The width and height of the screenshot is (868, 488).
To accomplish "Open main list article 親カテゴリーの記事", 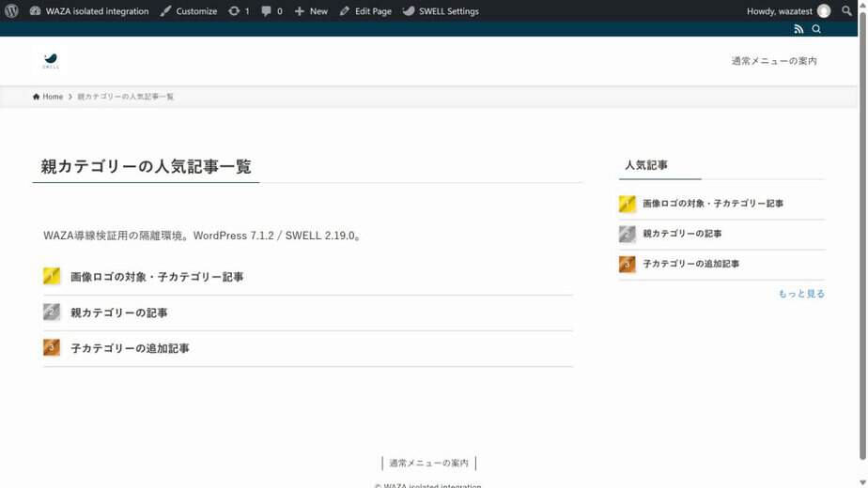I will [119, 313].
